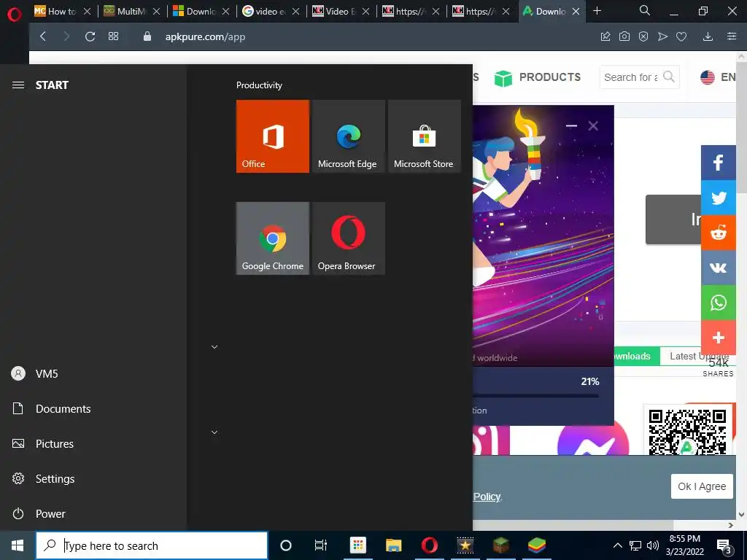Open the taskbar colorful grid app
This screenshot has width=747, height=560.
(357, 545)
